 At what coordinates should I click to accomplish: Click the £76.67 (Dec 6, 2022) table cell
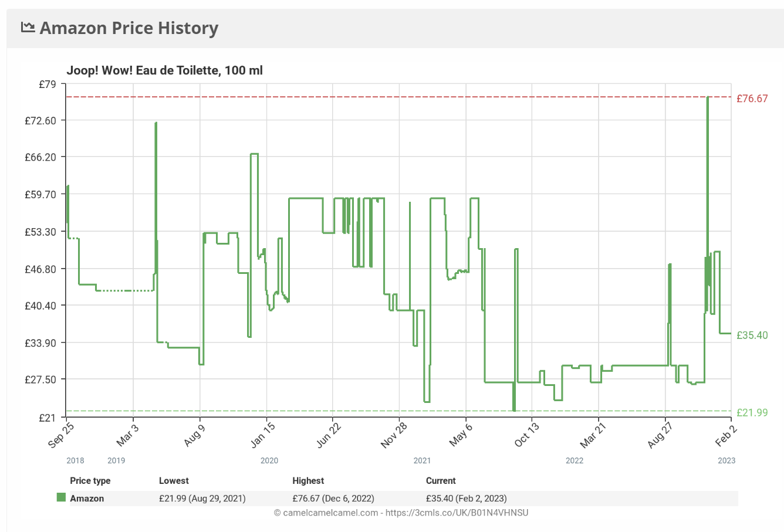333,499
